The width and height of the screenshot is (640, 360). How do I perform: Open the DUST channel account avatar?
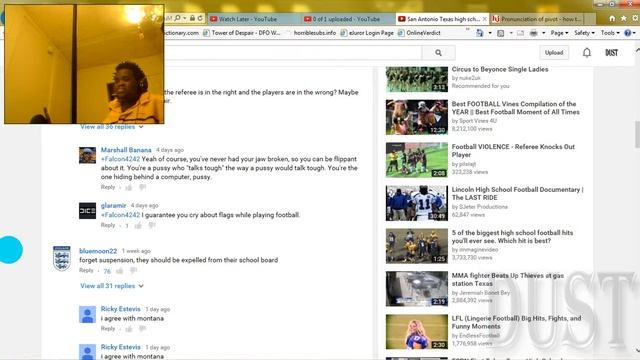611,53
